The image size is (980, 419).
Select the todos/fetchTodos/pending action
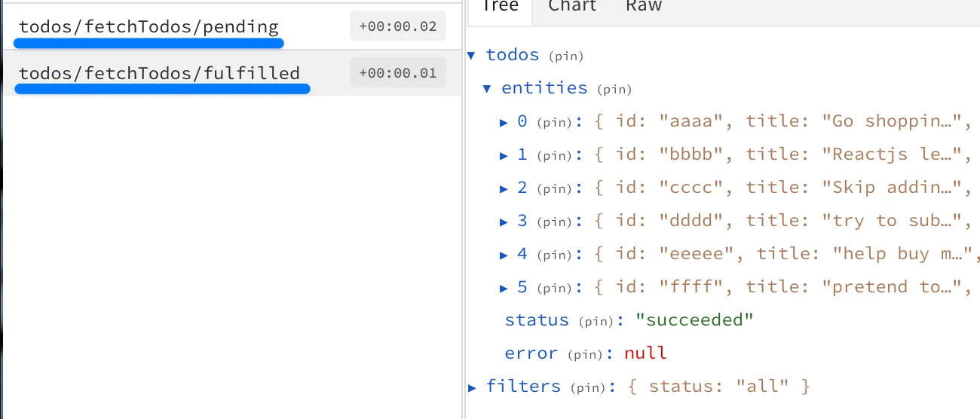[x=231, y=26]
